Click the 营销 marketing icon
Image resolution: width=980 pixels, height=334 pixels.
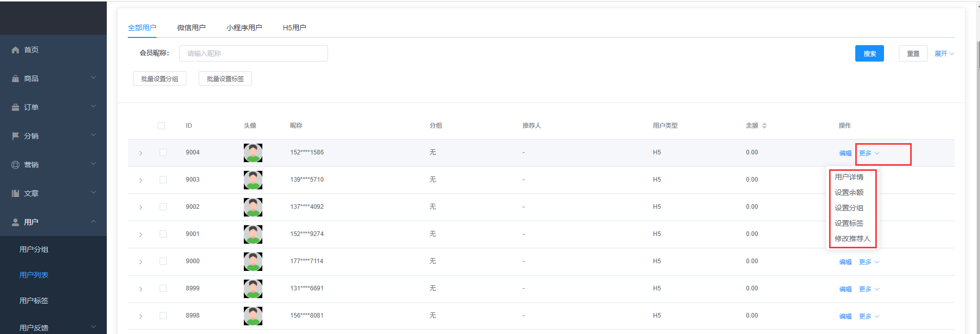coord(15,165)
